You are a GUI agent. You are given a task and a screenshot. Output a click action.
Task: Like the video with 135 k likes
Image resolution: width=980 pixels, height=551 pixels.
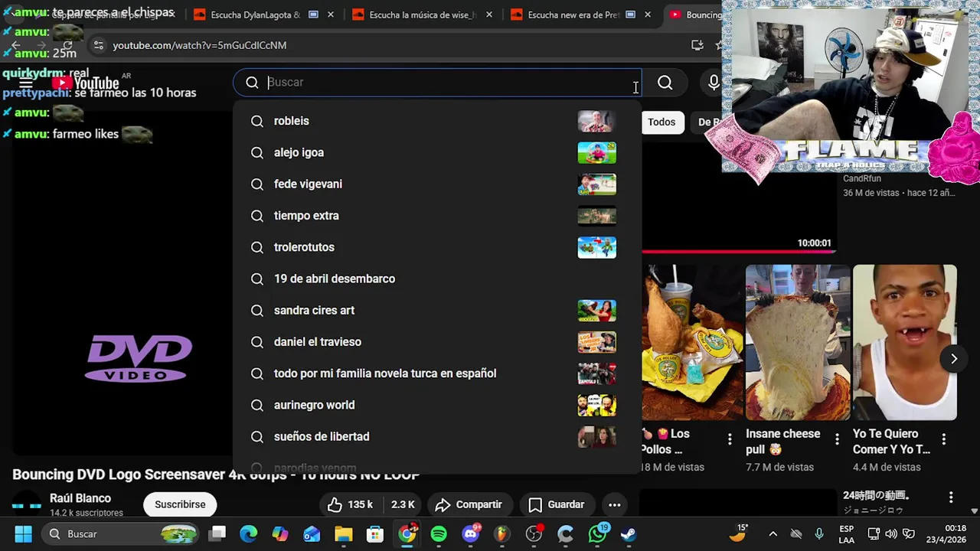[x=350, y=504]
